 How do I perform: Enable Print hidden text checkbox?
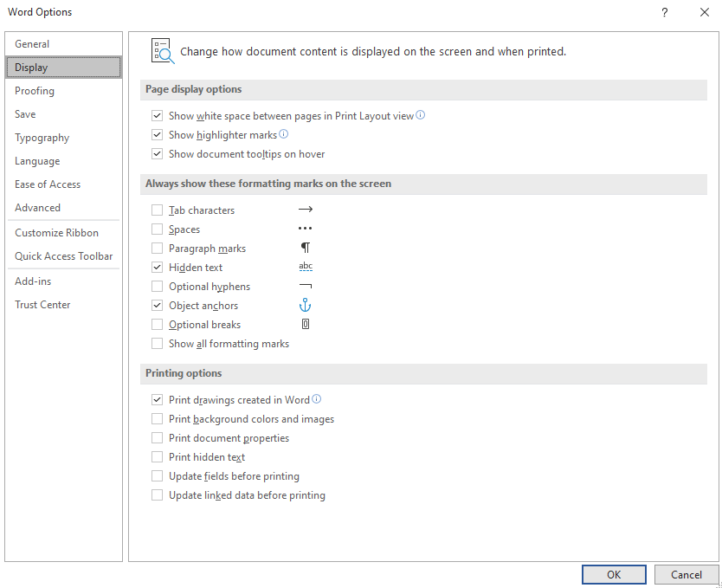[157, 457]
